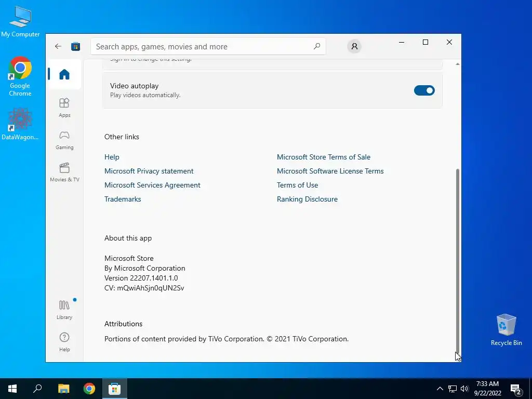Open the Microsoft Privacy statement link
532x399 pixels.
pyautogui.click(x=149, y=171)
